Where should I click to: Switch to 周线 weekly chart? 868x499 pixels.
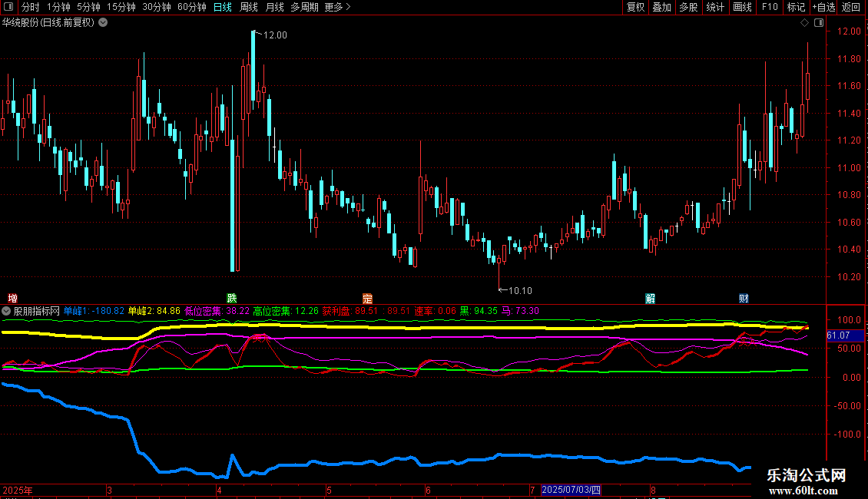coord(248,7)
